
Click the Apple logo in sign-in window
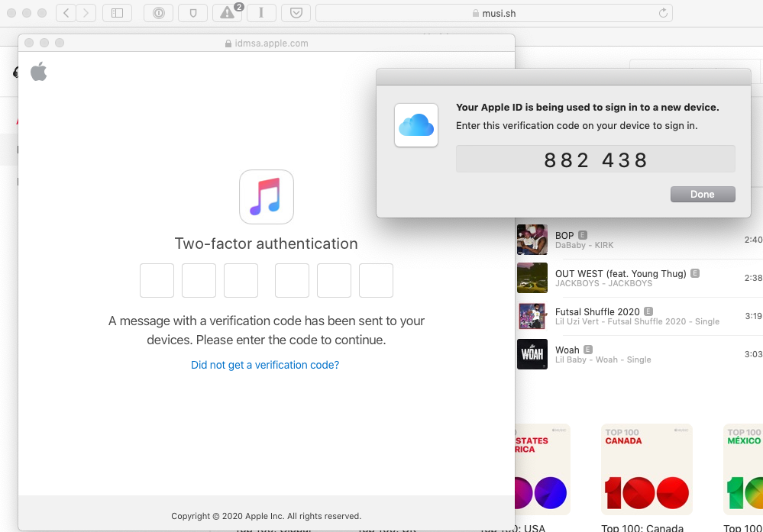point(38,72)
